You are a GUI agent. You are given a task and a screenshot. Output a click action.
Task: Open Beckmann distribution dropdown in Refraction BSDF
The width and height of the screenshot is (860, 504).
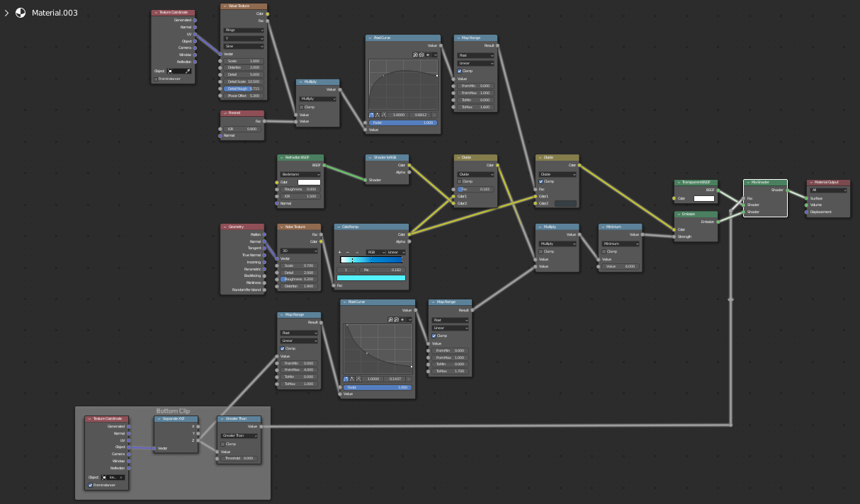pyautogui.click(x=300, y=174)
